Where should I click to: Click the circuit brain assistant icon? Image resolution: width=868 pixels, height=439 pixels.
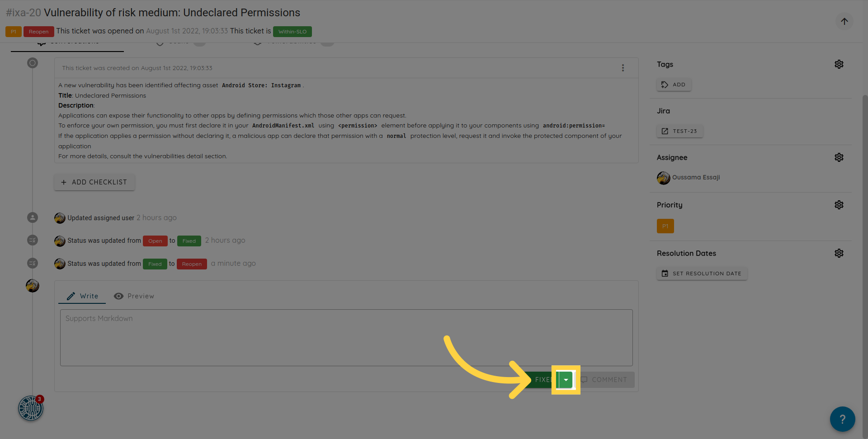coord(30,408)
